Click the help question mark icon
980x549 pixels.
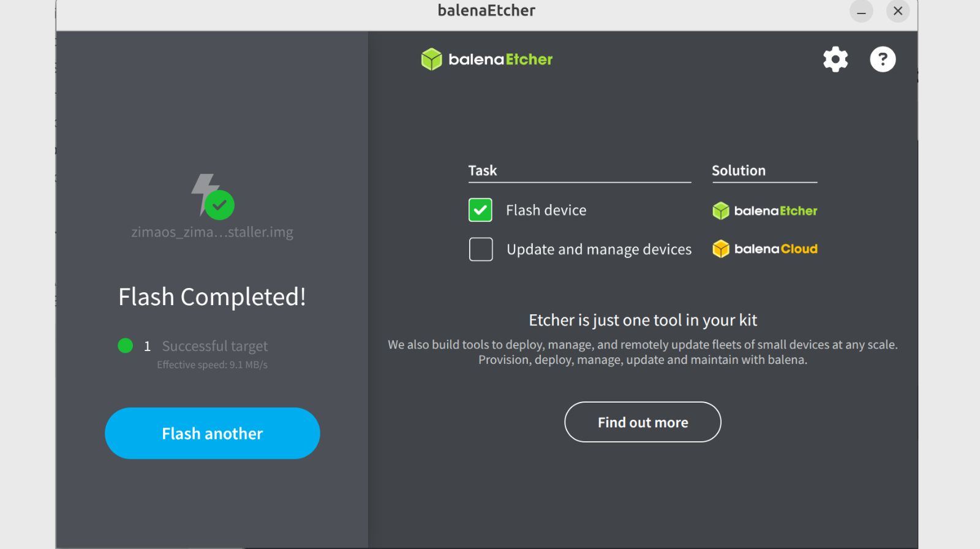pyautogui.click(x=883, y=59)
